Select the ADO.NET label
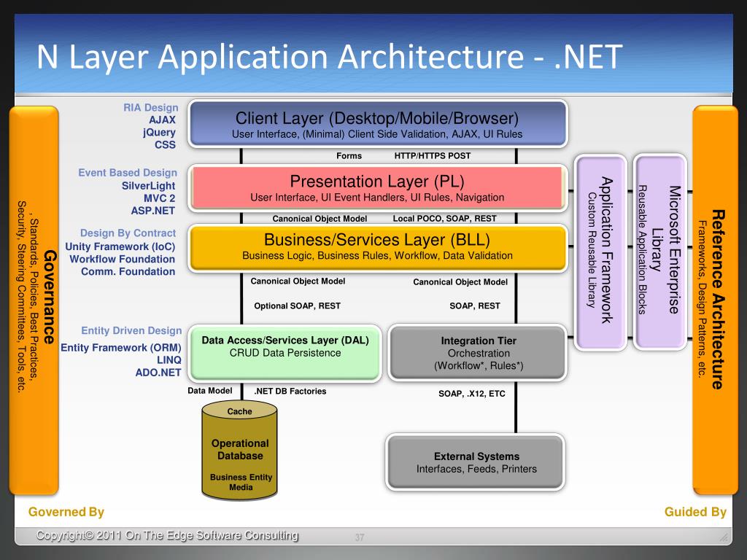 click(158, 373)
